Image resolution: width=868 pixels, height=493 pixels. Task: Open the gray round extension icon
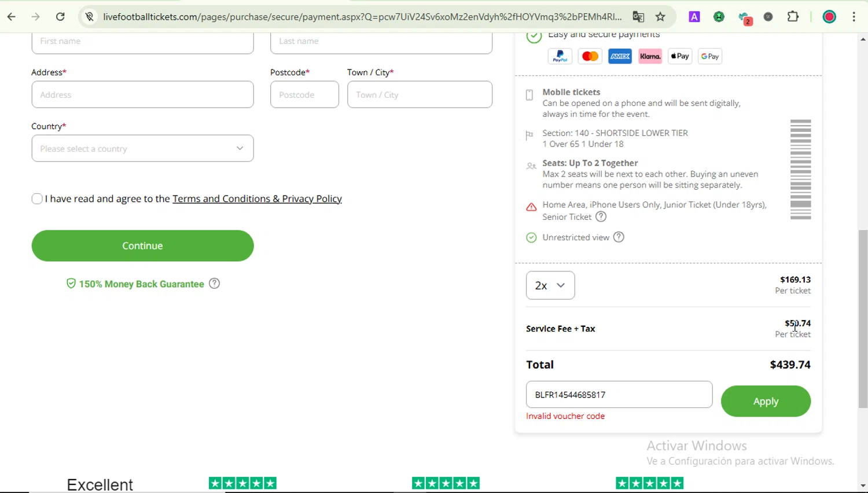coord(768,17)
